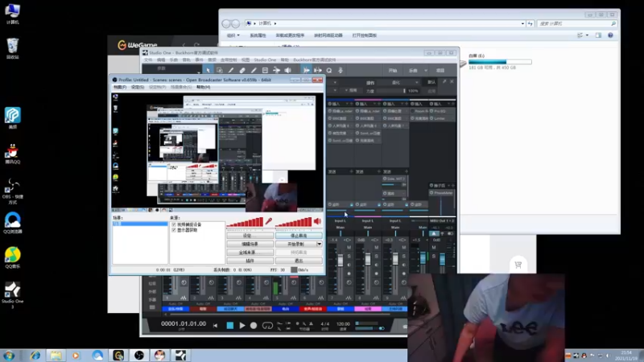Click the Back arrow in the Computer window
The height and width of the screenshot is (362, 644).
coord(226,23)
